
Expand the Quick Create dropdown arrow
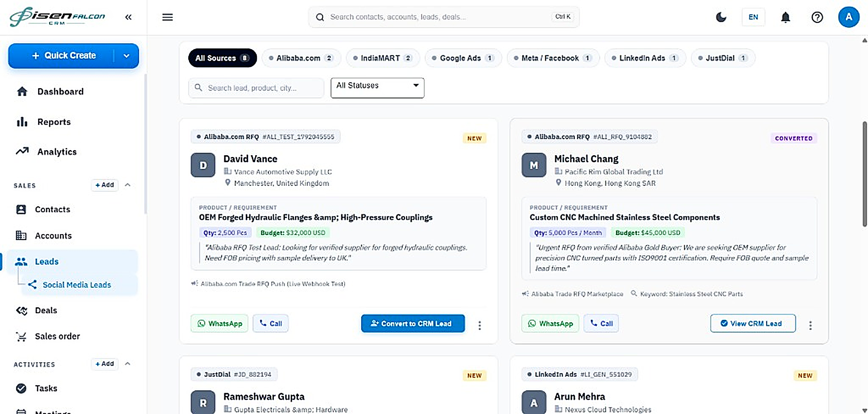tap(126, 56)
